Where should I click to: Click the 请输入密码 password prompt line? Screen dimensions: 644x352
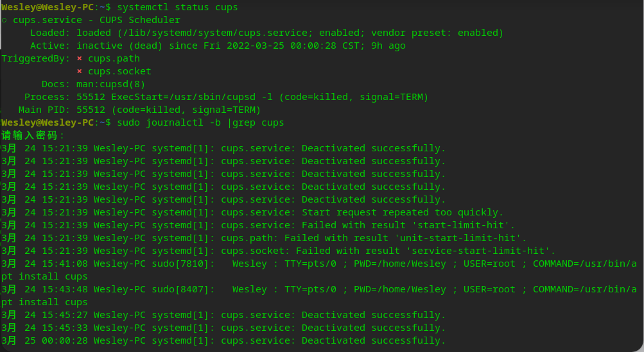(x=33, y=135)
